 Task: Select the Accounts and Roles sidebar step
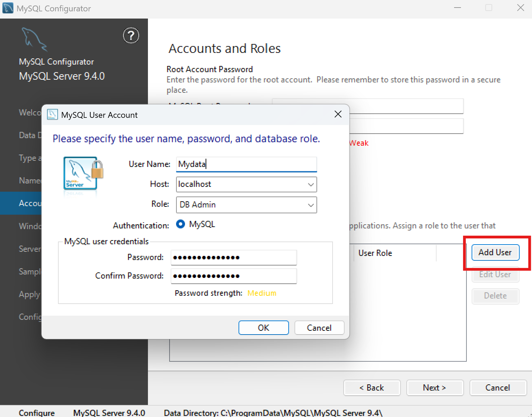pos(21,203)
